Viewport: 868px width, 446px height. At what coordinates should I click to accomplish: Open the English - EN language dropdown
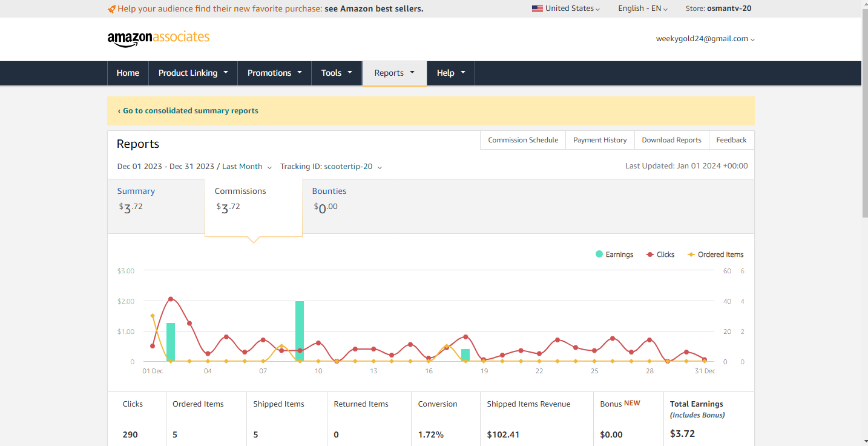[643, 8]
